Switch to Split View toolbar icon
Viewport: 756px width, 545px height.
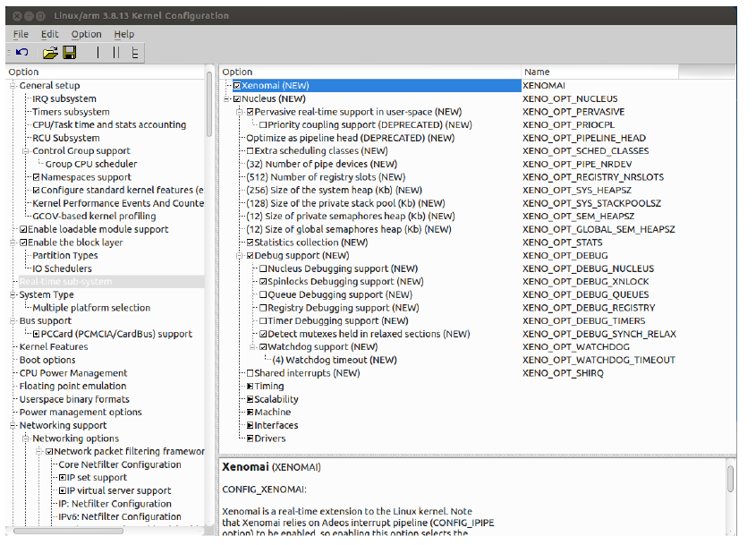point(116,53)
